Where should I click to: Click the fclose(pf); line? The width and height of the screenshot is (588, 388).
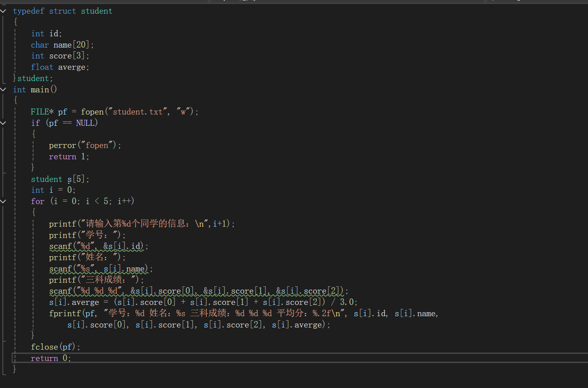click(56, 347)
